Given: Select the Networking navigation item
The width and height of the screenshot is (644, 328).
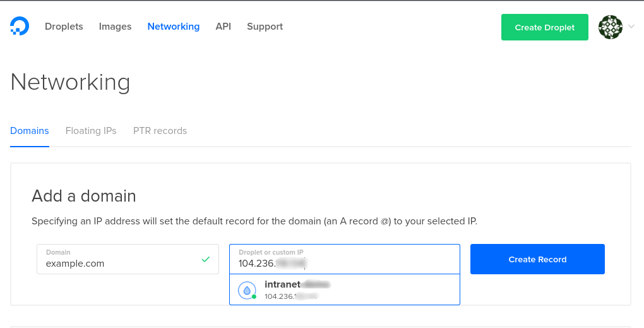Looking at the screenshot, I should point(174,27).
